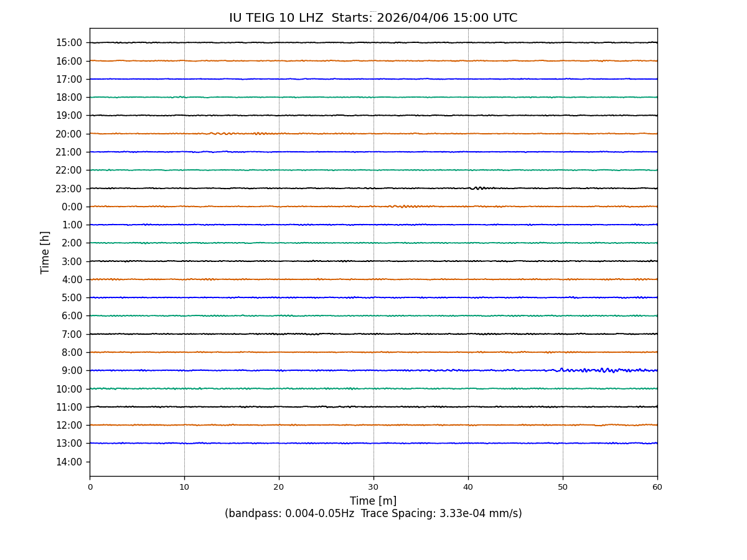
Task: Select the 23:00 hour tick label
Action: pos(68,189)
